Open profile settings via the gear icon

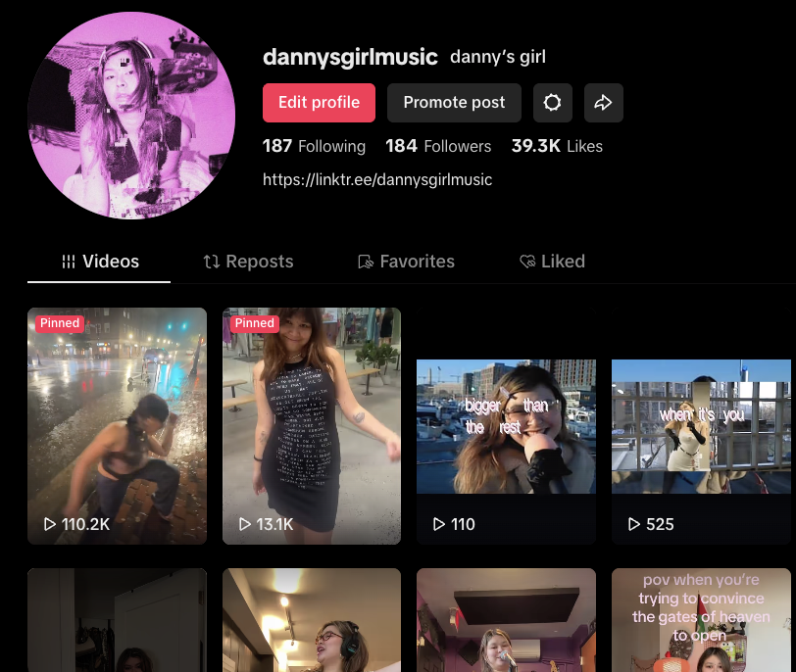[552, 102]
